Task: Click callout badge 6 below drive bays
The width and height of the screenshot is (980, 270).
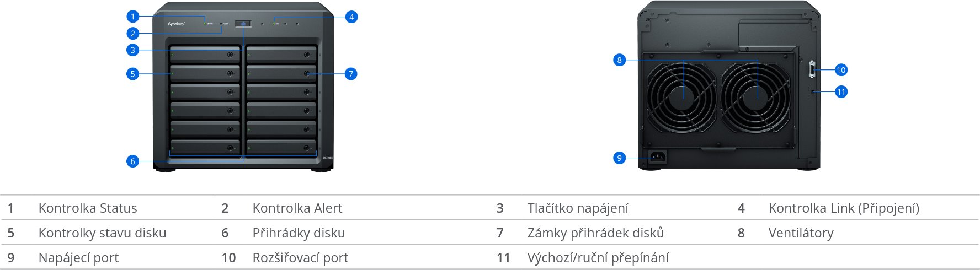Action: pos(132,161)
